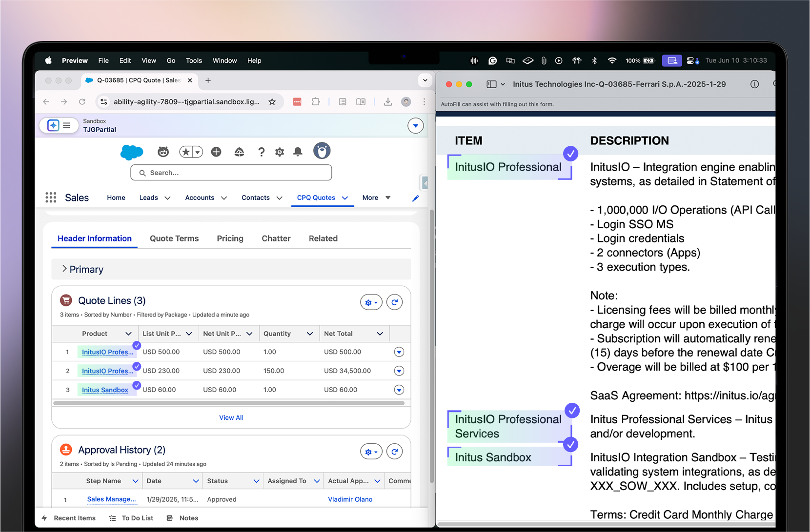The image size is (810, 532).
Task: Open row actions for Initus Sandbox line
Action: 399,390
